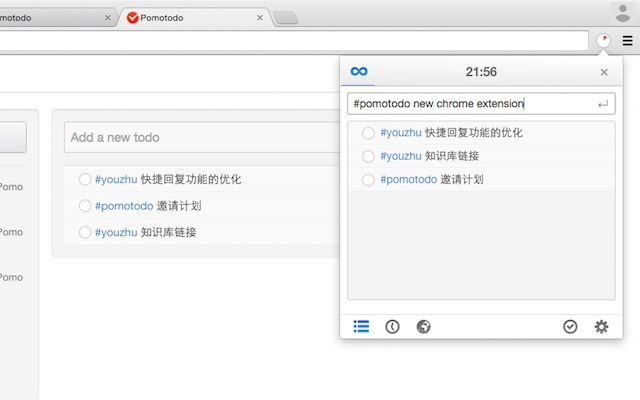Screen dimensions: 640x400
Task: Click the Chrome user profile icon
Action: [622, 13]
